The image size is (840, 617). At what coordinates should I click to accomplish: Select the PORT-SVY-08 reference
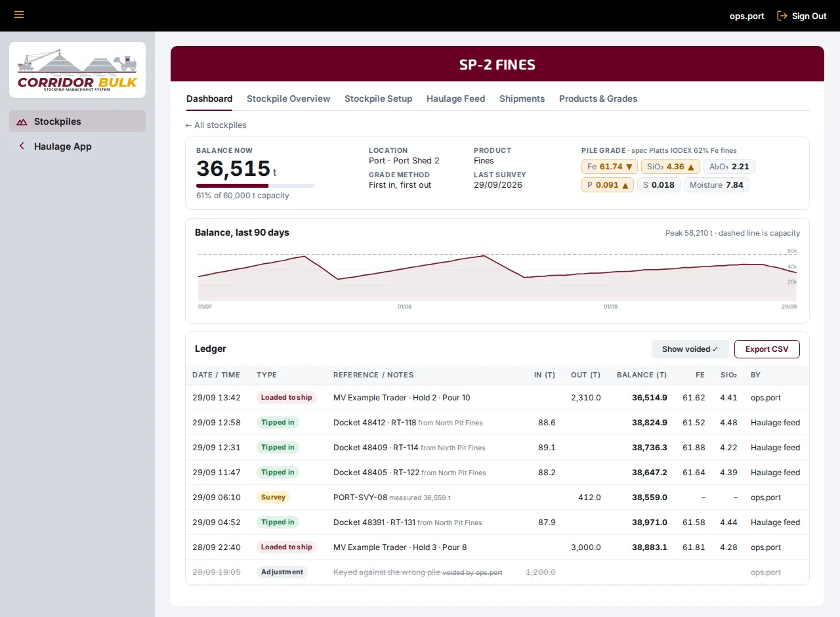[360, 498]
